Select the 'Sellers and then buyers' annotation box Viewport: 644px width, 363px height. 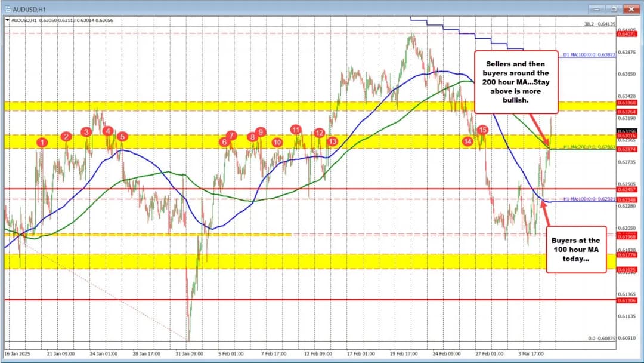(x=516, y=82)
